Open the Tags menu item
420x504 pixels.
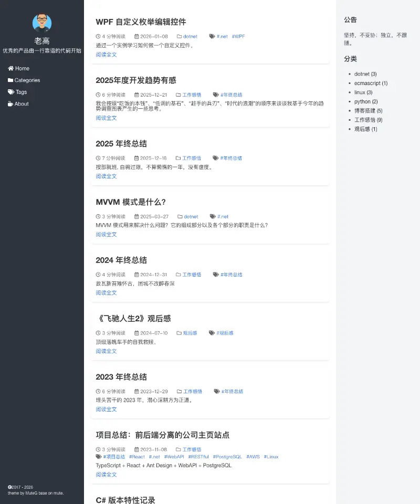(x=17, y=92)
